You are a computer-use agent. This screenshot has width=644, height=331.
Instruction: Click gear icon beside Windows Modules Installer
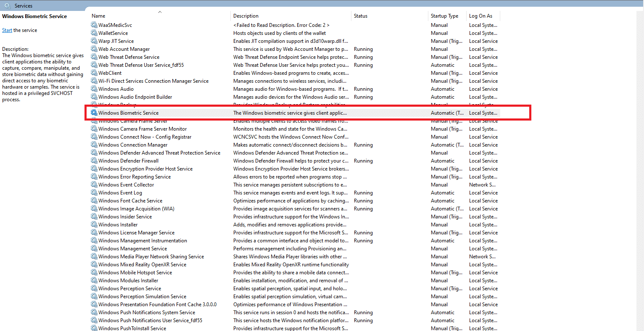tap(94, 281)
